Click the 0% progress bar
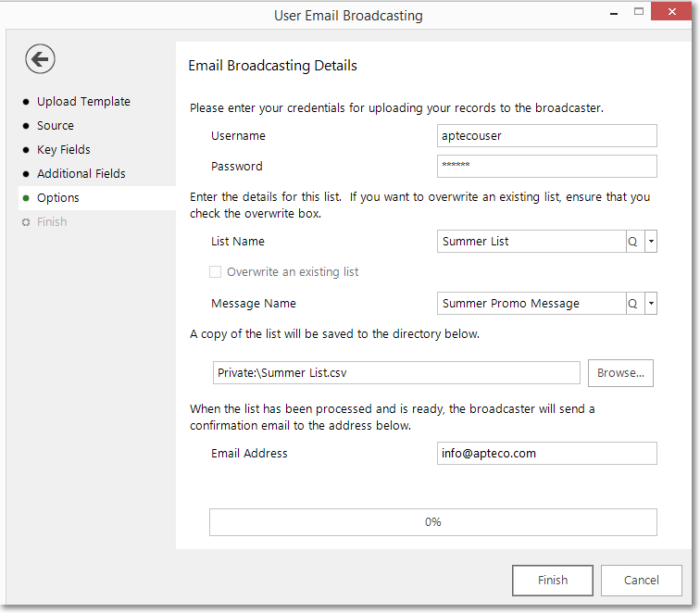 point(433,522)
